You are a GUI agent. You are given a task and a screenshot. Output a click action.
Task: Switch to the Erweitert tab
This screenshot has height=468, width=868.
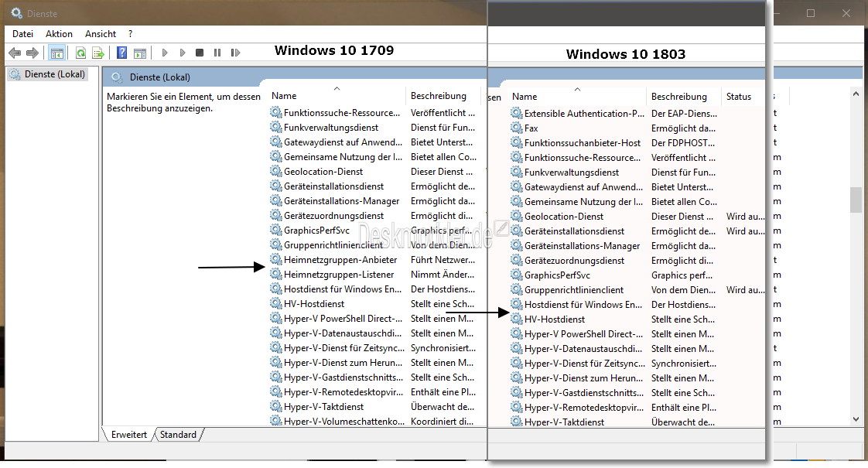pos(129,435)
